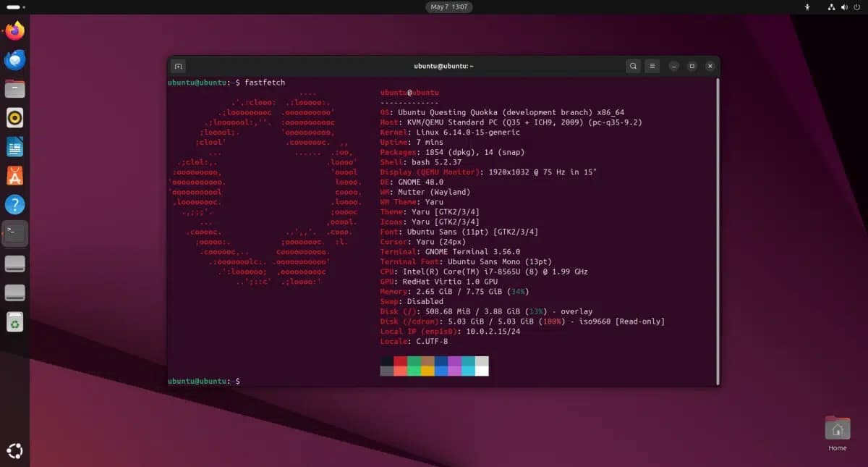This screenshot has width=868, height=467.
Task: Open the accessibility menu in top bar
Action: pyautogui.click(x=807, y=7)
